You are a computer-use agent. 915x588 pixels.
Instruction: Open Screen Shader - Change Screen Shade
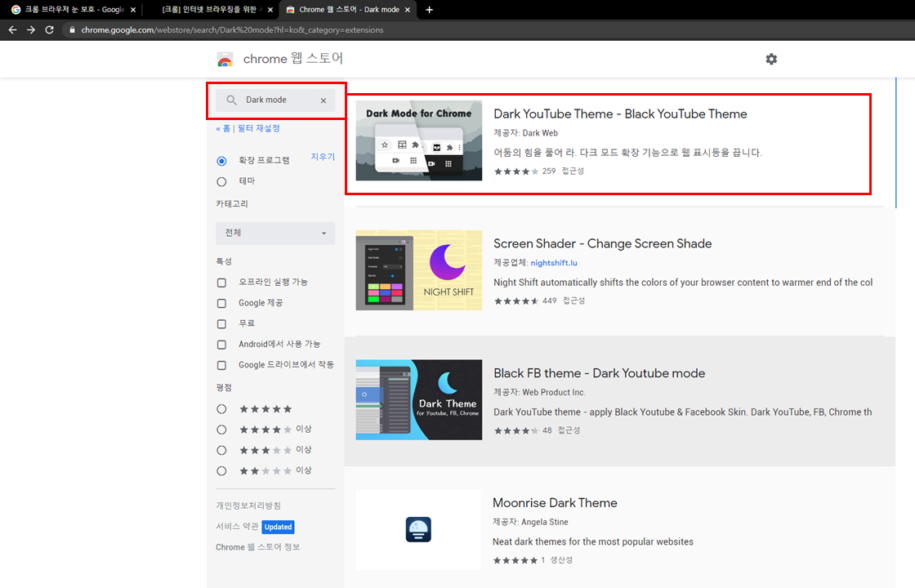point(603,244)
